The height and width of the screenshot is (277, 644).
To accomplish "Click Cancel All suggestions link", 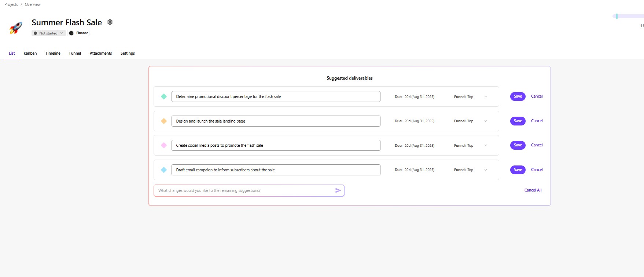I will (x=533, y=190).
